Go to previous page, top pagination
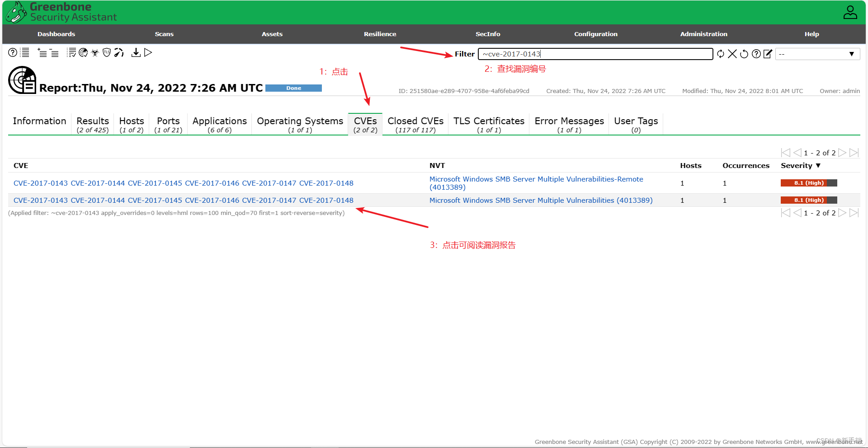This screenshot has width=868, height=448. [797, 153]
